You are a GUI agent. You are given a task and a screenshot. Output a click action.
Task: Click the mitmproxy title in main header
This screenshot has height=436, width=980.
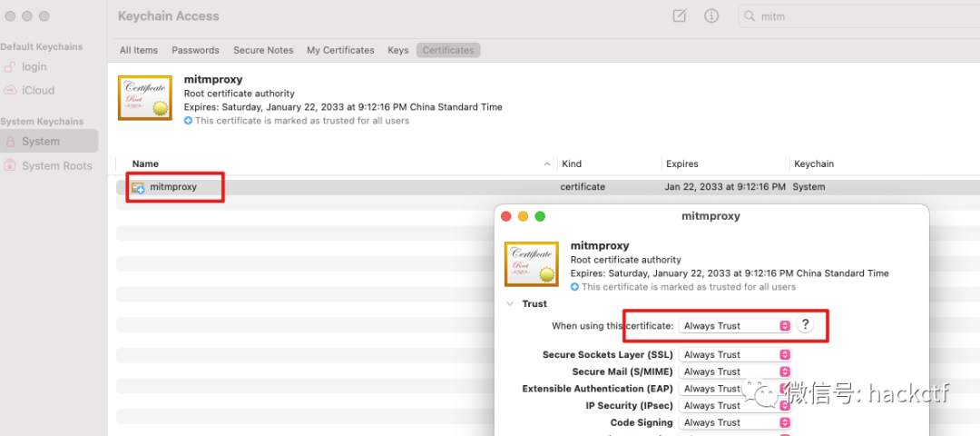click(x=213, y=79)
